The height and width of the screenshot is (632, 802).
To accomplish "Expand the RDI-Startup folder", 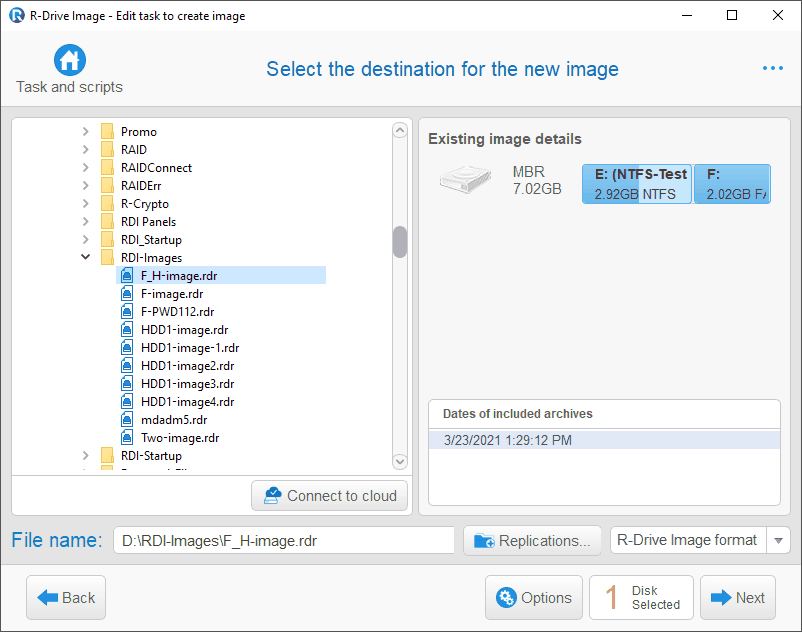I will point(85,456).
